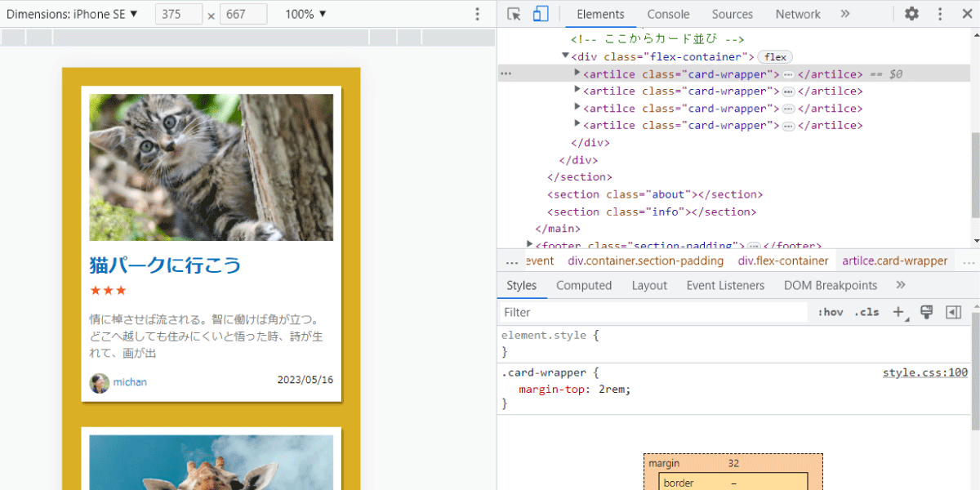Open the Dimensions: iPhone SE dropdown
980x490 pixels.
[x=72, y=14]
